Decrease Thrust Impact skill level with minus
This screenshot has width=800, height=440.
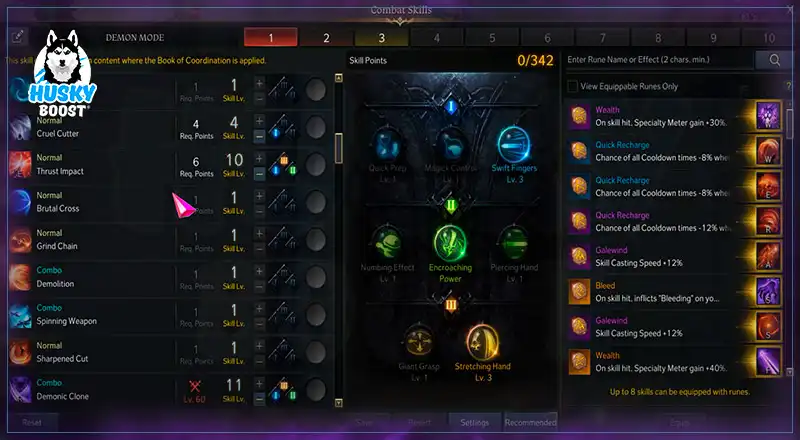pyautogui.click(x=259, y=174)
